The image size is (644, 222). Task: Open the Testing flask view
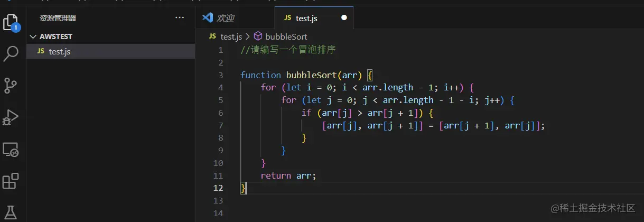click(x=11, y=212)
